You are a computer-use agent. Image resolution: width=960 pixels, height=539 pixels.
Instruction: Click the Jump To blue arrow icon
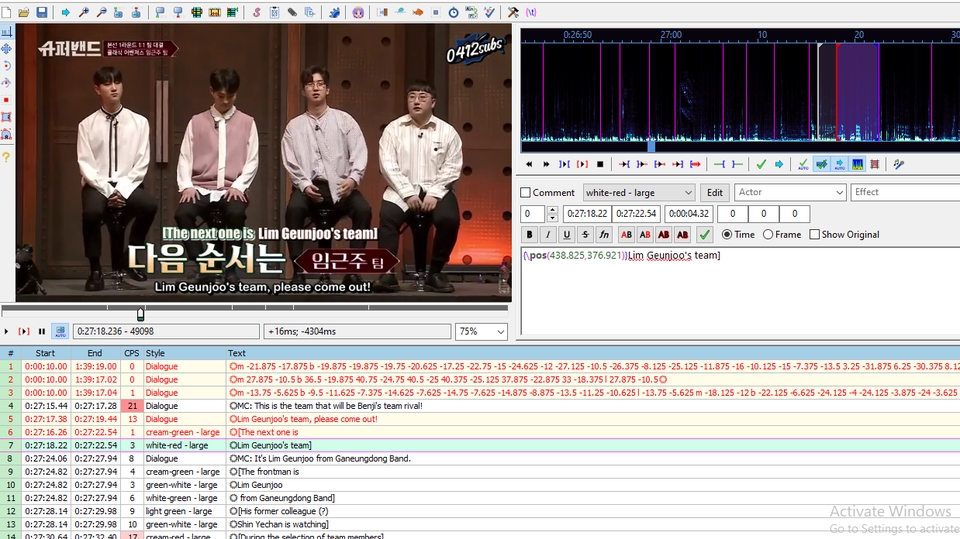click(x=66, y=12)
